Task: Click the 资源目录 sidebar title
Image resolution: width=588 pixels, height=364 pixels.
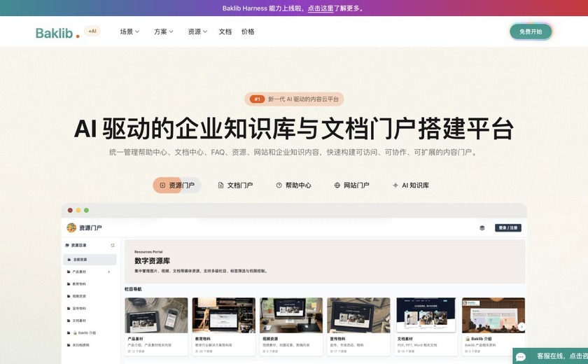Action: tap(78, 245)
